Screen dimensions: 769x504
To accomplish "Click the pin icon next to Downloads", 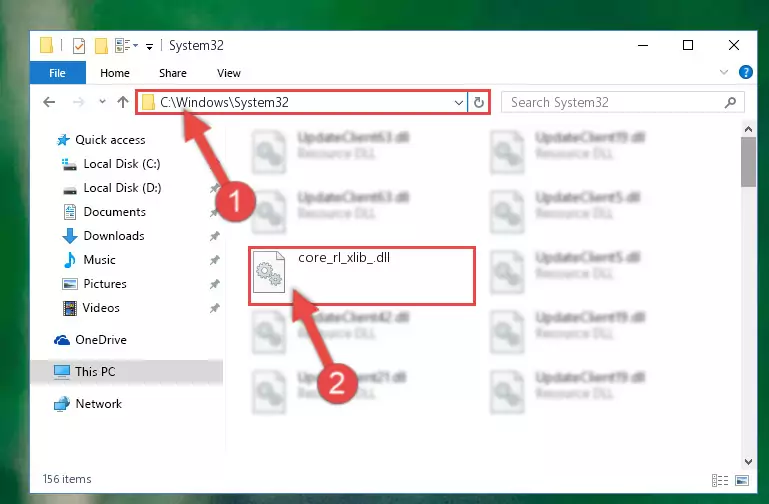I will click(215, 236).
